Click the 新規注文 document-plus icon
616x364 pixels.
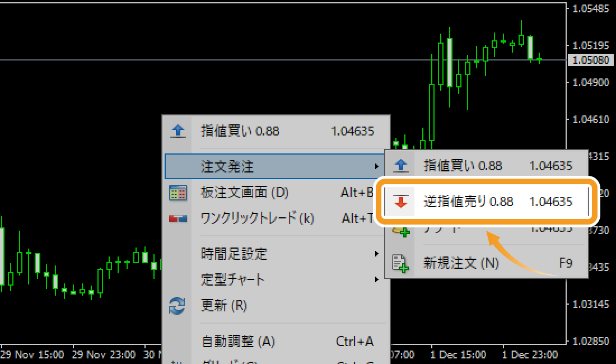point(400,263)
